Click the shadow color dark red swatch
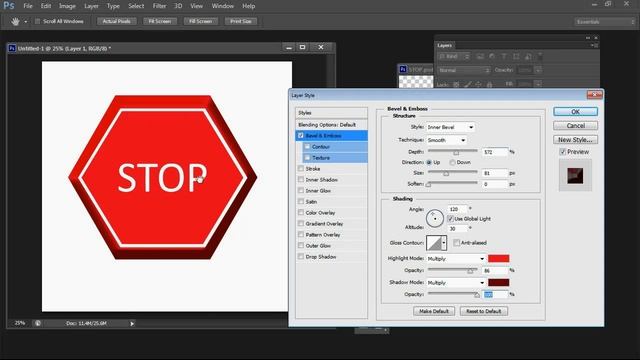640x360 pixels. click(x=499, y=282)
